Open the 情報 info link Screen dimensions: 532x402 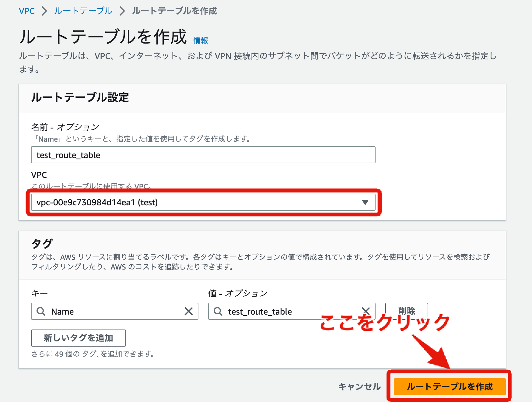(201, 41)
